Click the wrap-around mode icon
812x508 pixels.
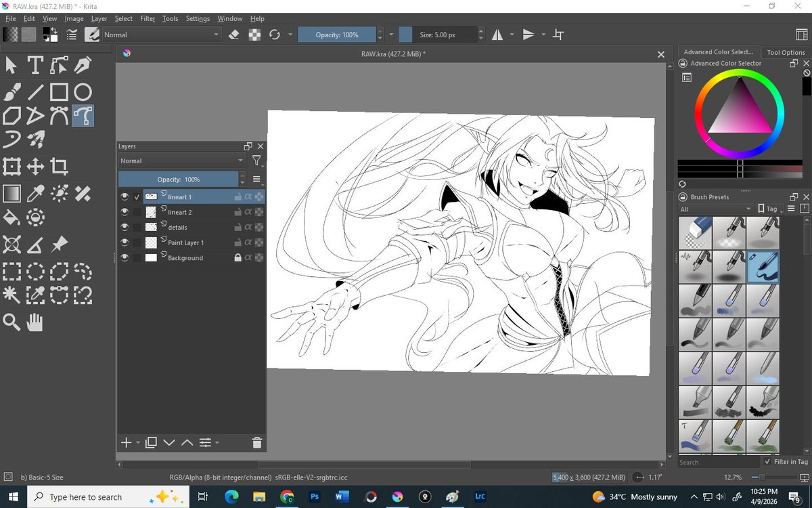[x=558, y=35]
